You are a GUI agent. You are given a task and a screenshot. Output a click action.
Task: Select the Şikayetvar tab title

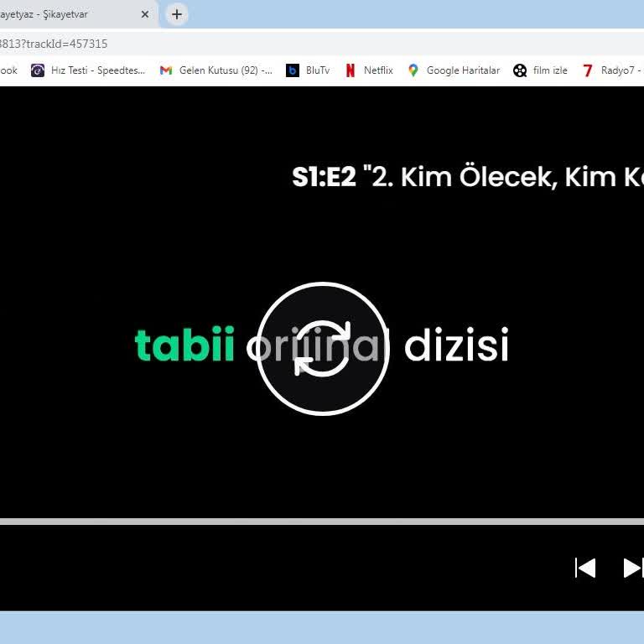(44, 14)
